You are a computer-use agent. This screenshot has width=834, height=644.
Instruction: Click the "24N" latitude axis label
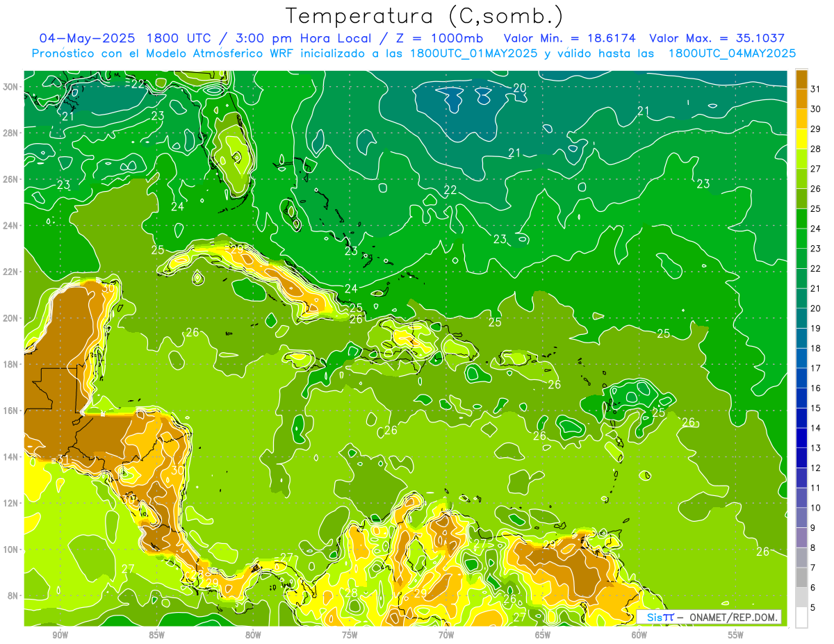click(x=10, y=226)
